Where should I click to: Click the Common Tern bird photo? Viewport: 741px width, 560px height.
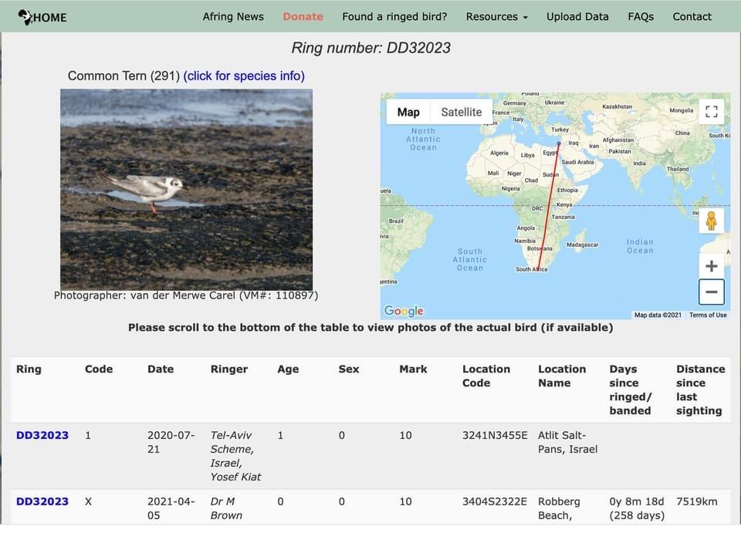click(x=186, y=189)
